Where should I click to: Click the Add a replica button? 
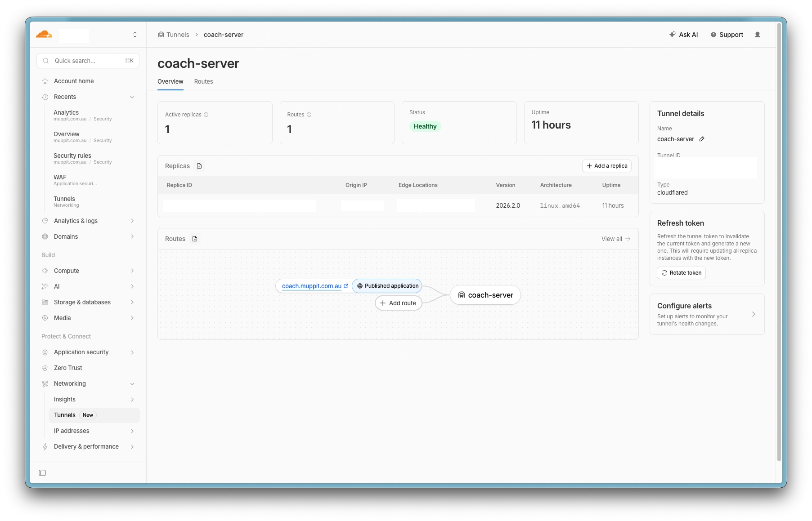(606, 166)
